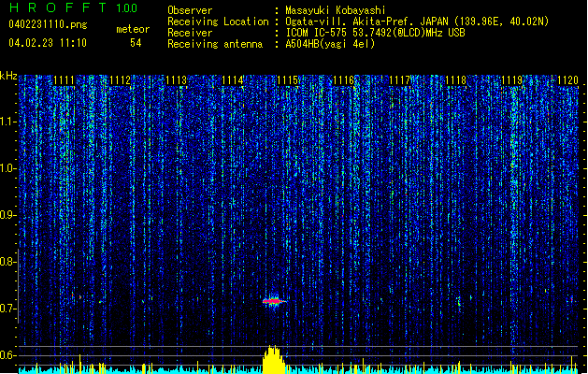Screen dimensions: 588x374
Task: Click the 1.0 kHz frequency axis label
Action: tap(8, 168)
